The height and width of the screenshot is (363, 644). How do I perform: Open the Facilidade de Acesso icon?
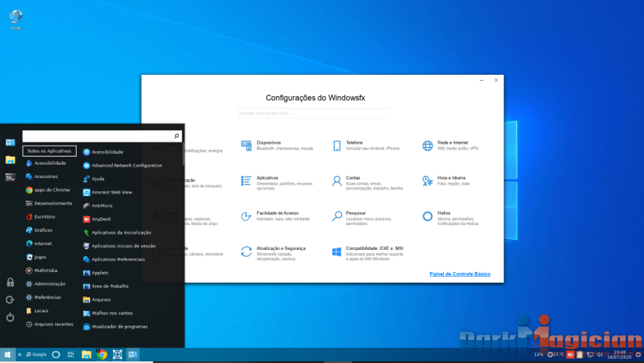point(246,216)
